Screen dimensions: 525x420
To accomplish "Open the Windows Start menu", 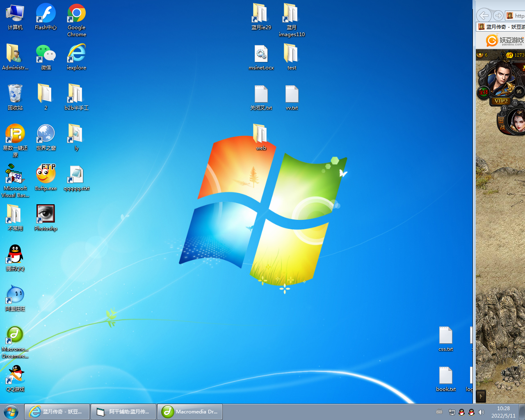I will [x=11, y=411].
